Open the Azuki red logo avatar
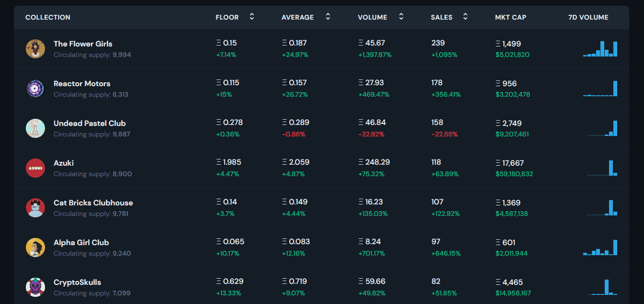Image resolution: width=644 pixels, height=304 pixels. [35, 168]
